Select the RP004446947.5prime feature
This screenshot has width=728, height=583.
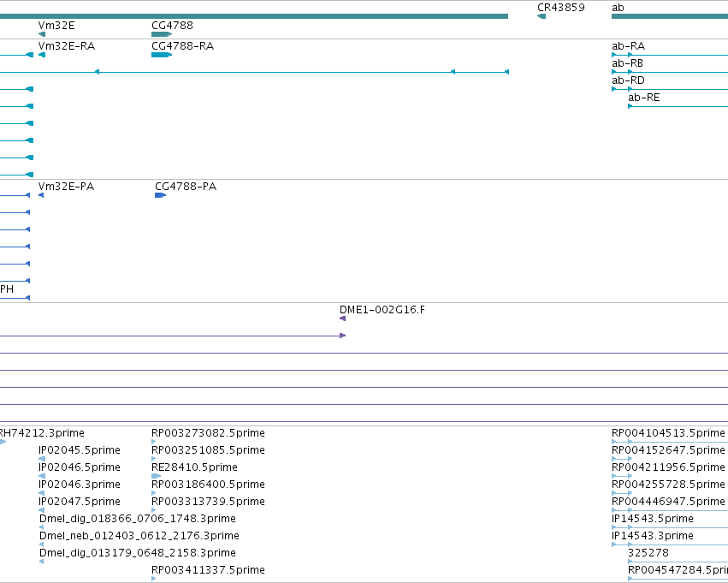pyautogui.click(x=669, y=502)
